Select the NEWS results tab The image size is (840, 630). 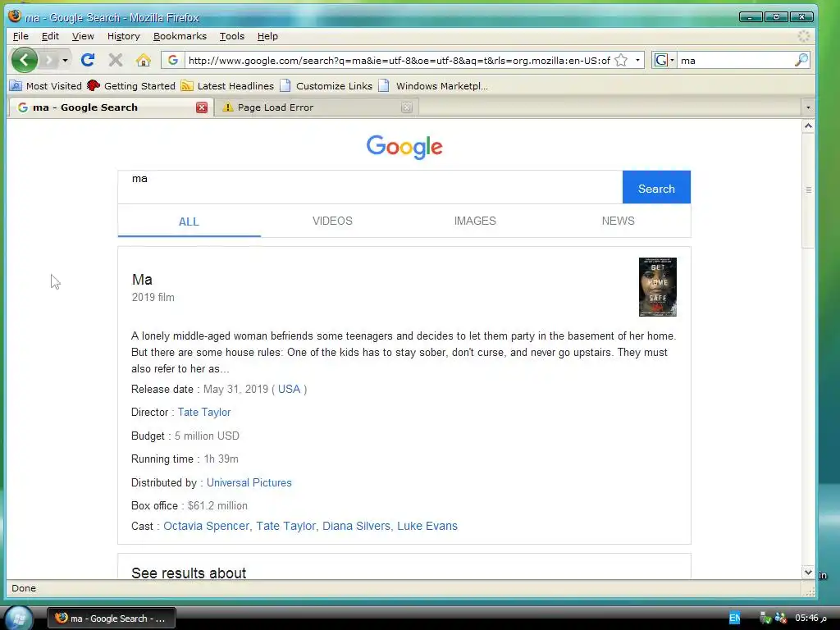(x=619, y=221)
